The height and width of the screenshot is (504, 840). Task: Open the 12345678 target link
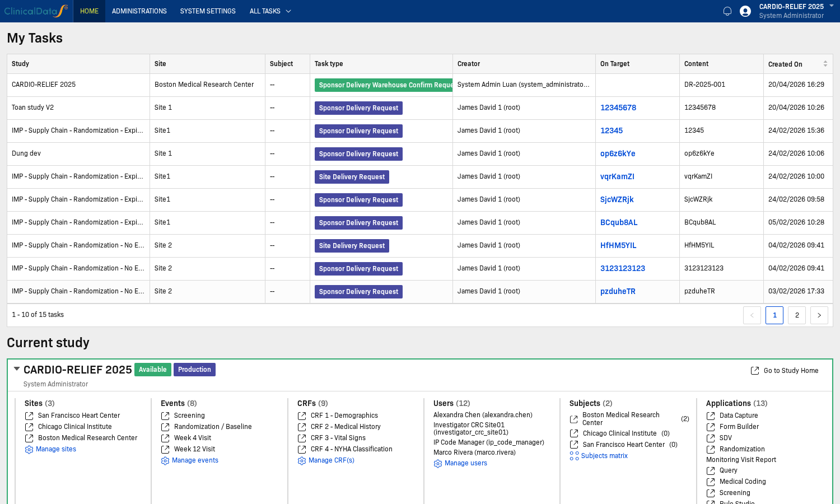tap(618, 108)
